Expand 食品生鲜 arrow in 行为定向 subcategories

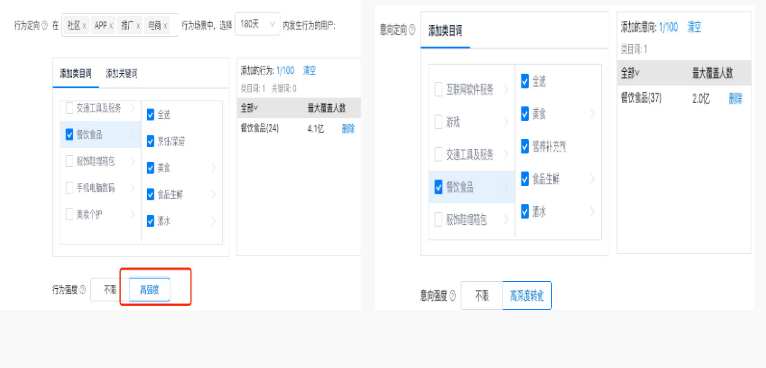[x=213, y=195]
